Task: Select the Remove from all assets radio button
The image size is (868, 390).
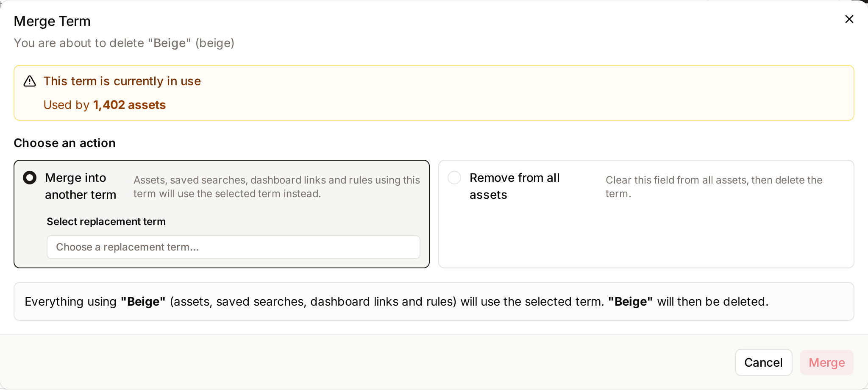Action: pyautogui.click(x=454, y=178)
